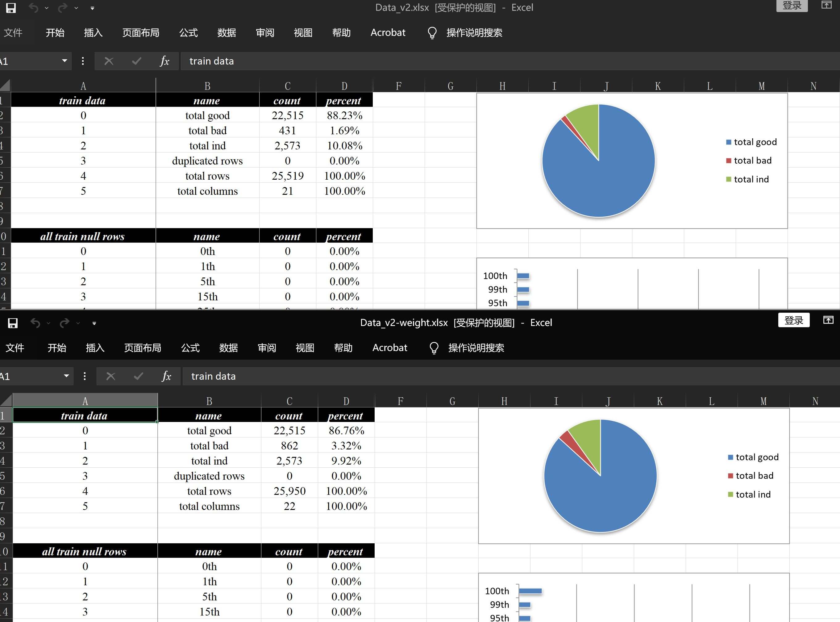This screenshot has width=840, height=622.
Task: Click the Save icon in top Excel window
Action: click(x=11, y=7)
